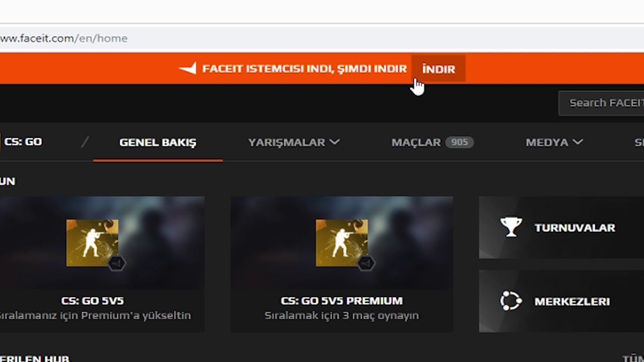Viewport: 644px width, 362px height.
Task: Click the FACEIT badge on CS: GO 5V5 icon
Action: [x=117, y=263]
